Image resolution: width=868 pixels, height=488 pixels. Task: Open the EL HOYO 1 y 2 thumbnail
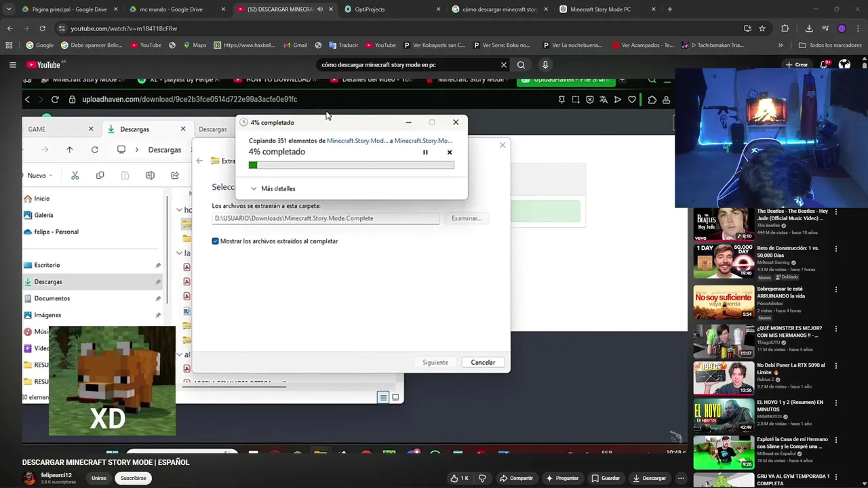724,415
